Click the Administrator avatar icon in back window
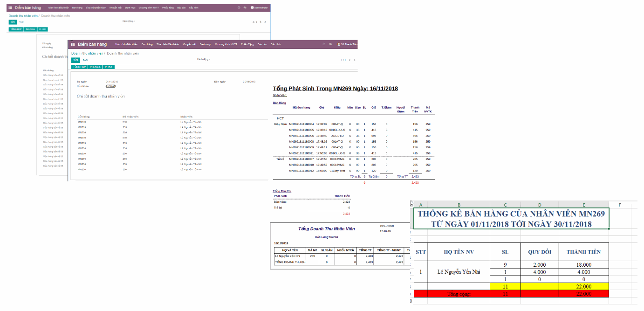644x311 pixels. 253,7
